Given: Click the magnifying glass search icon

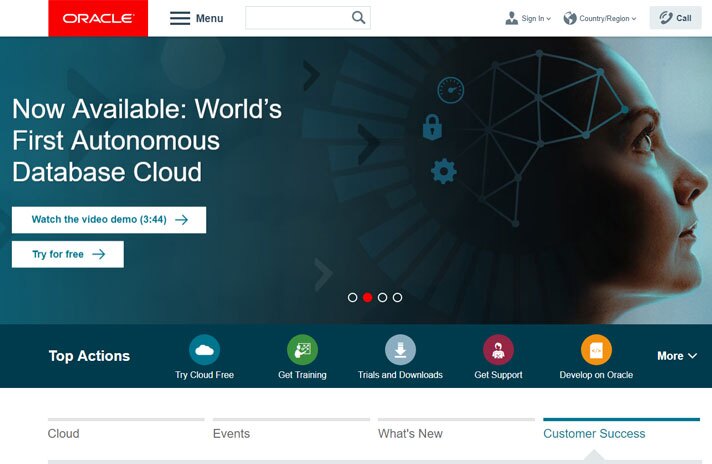Looking at the screenshot, I should (x=358, y=18).
